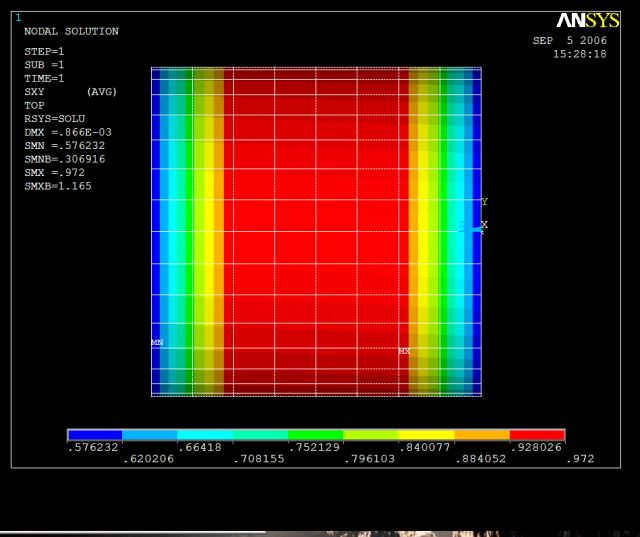Click the MN minimum marker on the plot
Image resolution: width=640 pixels, height=537 pixels.
pos(157,343)
